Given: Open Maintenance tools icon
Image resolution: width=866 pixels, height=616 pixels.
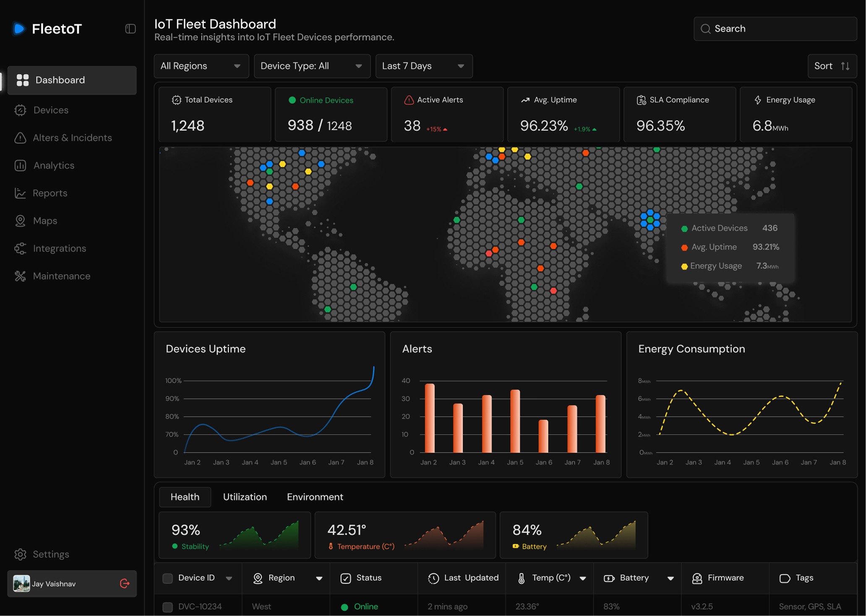Looking at the screenshot, I should (20, 276).
